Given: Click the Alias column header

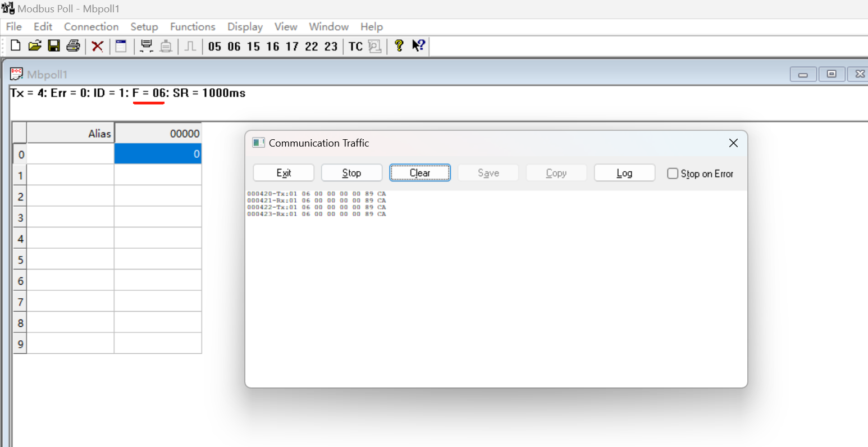Looking at the screenshot, I should pos(71,133).
